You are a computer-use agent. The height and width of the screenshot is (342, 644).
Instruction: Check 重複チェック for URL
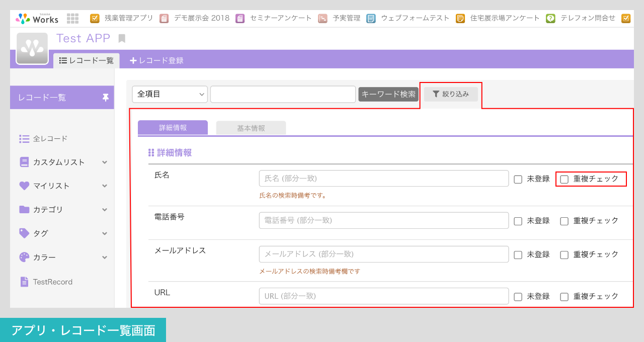coord(564,297)
